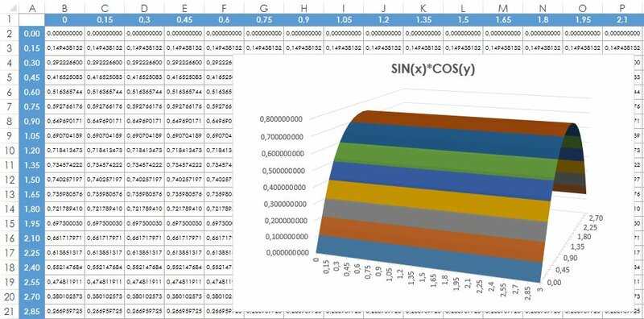
Task: Click blue header cell 1.95 in column O
Action: (x=583, y=19)
